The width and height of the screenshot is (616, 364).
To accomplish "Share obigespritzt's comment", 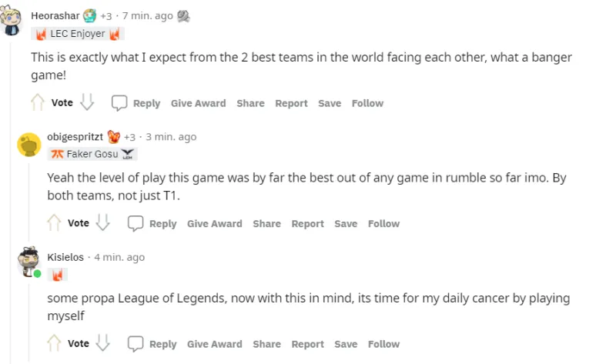I will tap(266, 223).
